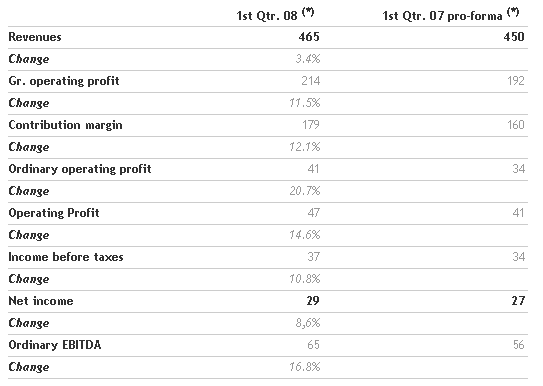Select the Contribution margin row label
This screenshot has height=386, width=543.
(x=65, y=125)
